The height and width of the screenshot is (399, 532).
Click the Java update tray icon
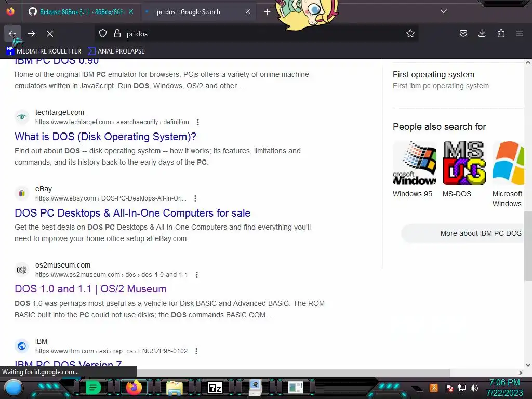[x=434, y=388]
